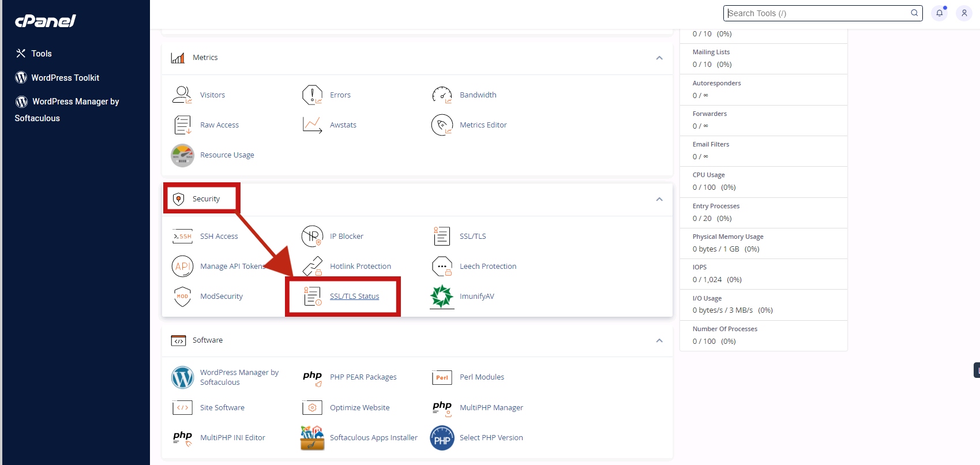Click the Bandwidth gauge icon
This screenshot has width=980, height=465.
tap(442, 95)
